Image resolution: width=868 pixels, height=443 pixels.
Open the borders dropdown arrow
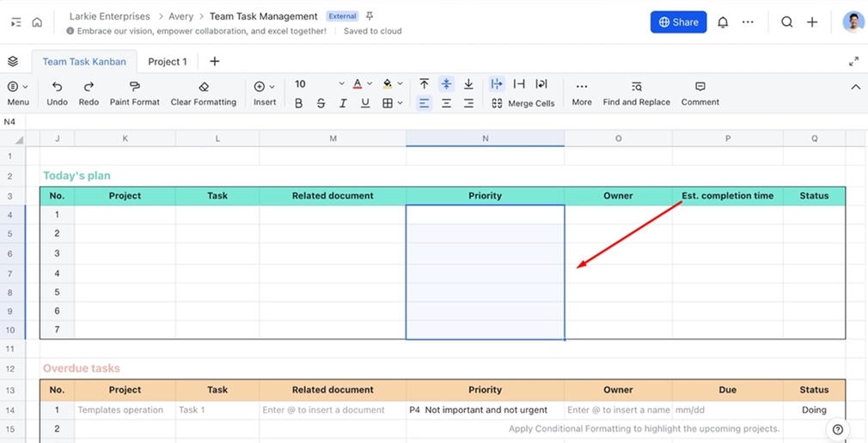pyautogui.click(x=400, y=103)
